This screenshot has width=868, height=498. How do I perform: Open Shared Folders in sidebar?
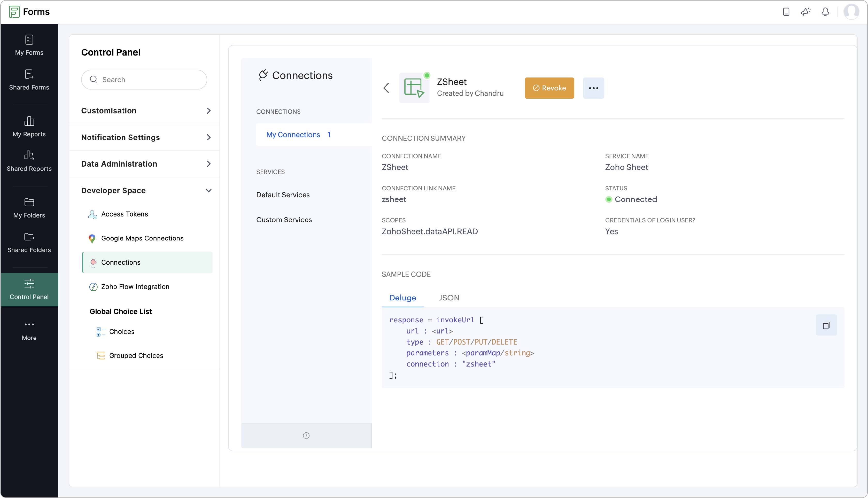(x=29, y=243)
